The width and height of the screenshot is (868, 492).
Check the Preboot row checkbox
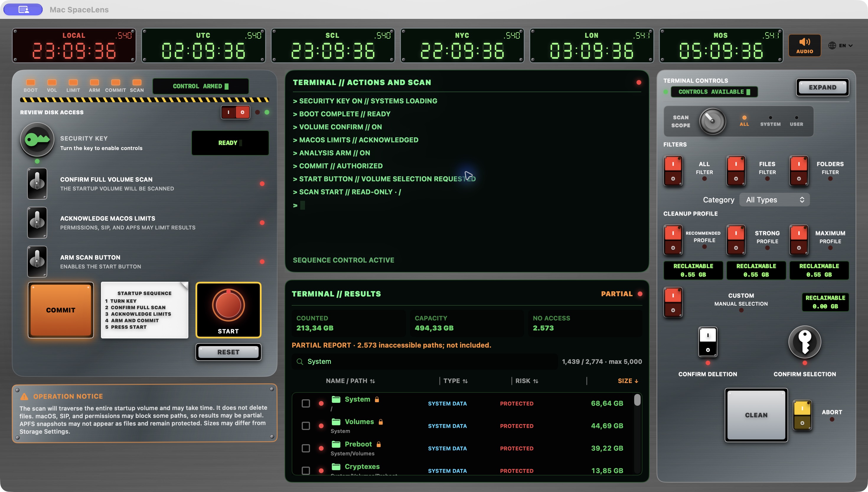click(306, 448)
